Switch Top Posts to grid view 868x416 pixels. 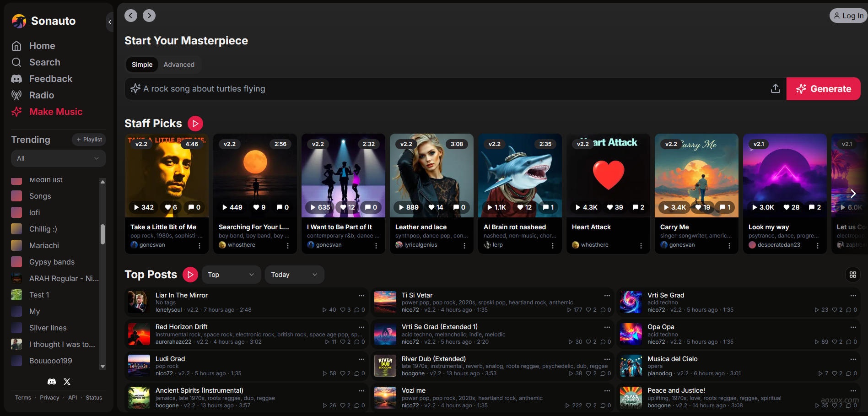click(x=852, y=275)
